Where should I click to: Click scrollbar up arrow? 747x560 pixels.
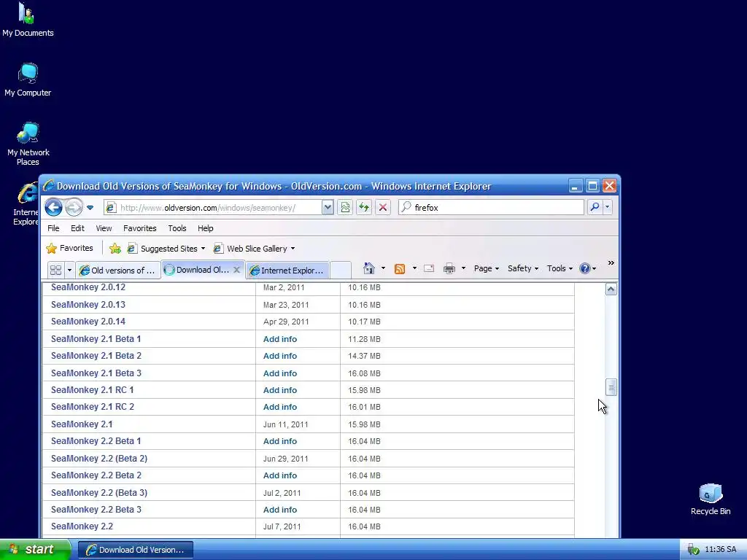pyautogui.click(x=611, y=289)
